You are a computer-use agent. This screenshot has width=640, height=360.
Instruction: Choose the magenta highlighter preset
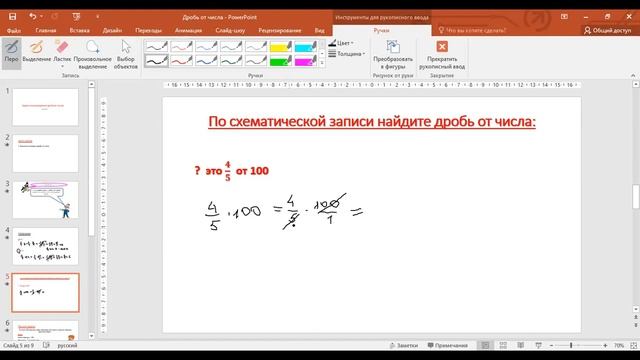click(x=306, y=61)
